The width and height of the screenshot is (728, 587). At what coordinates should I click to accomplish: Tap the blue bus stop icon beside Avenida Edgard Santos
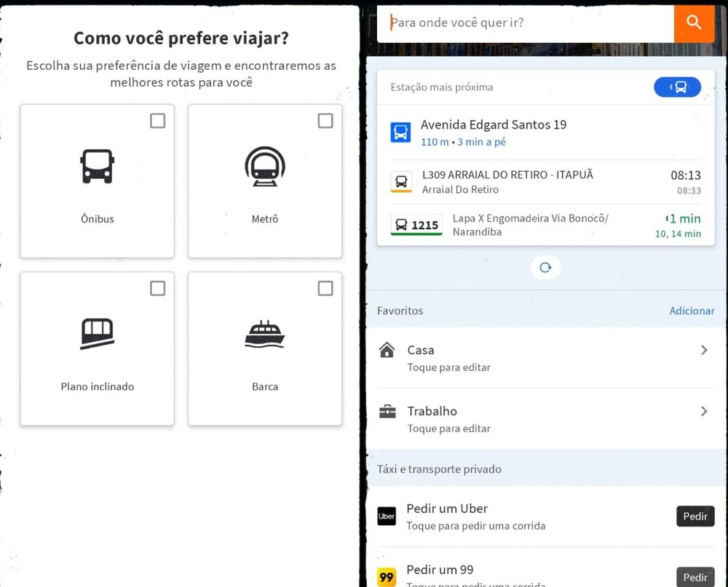(x=400, y=132)
